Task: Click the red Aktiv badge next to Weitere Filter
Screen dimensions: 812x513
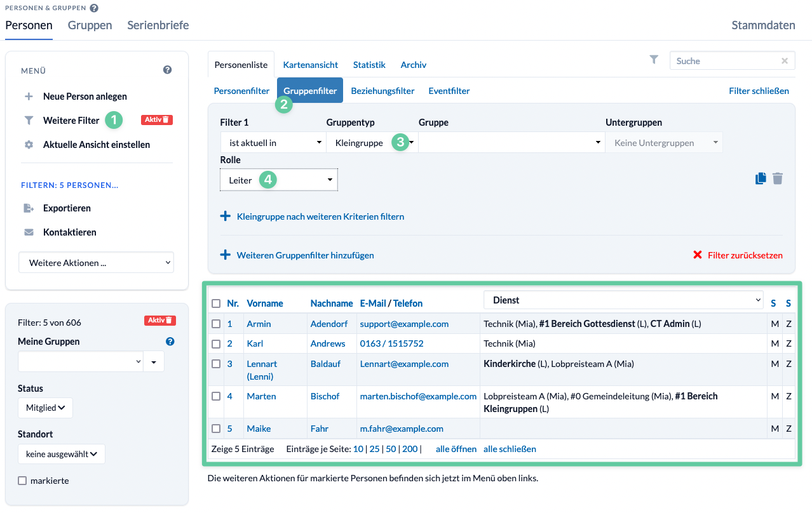Action: point(157,119)
